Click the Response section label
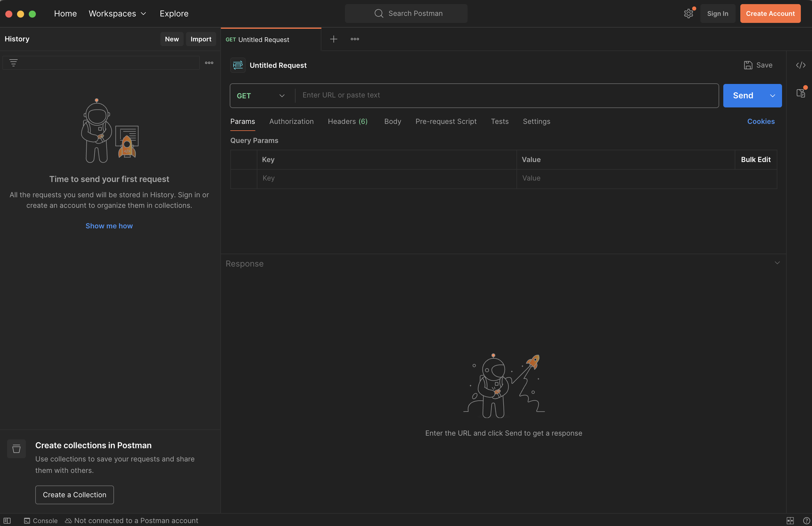Viewport: 812px width, 526px height. tap(244, 264)
